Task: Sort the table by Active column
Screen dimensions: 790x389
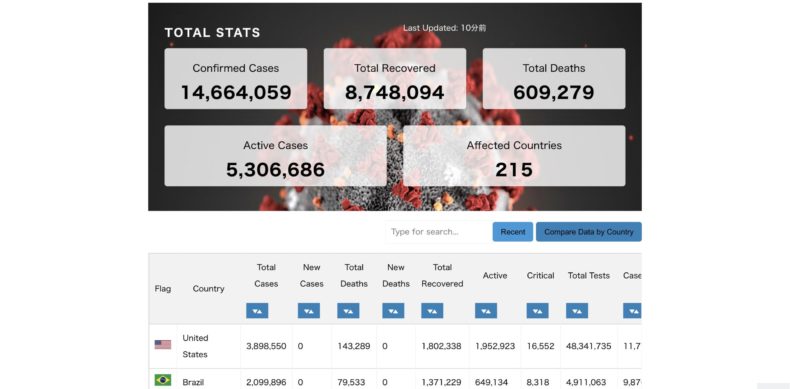Action: click(x=486, y=311)
